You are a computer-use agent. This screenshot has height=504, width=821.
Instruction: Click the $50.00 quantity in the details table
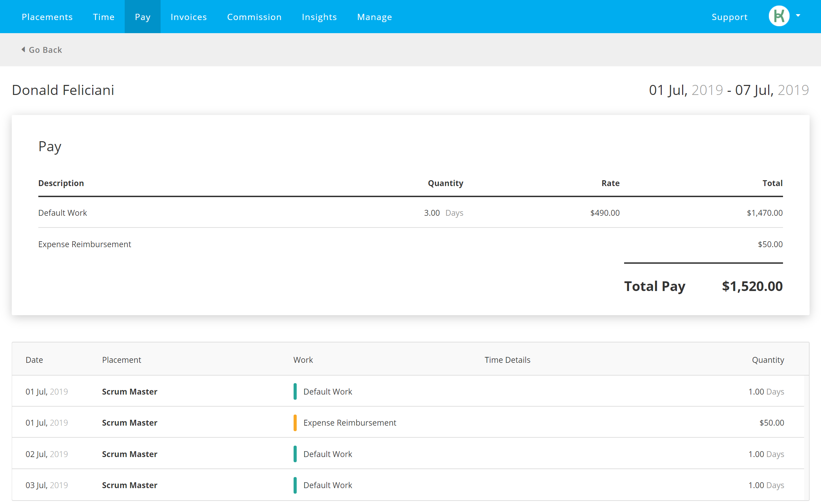[x=772, y=423]
